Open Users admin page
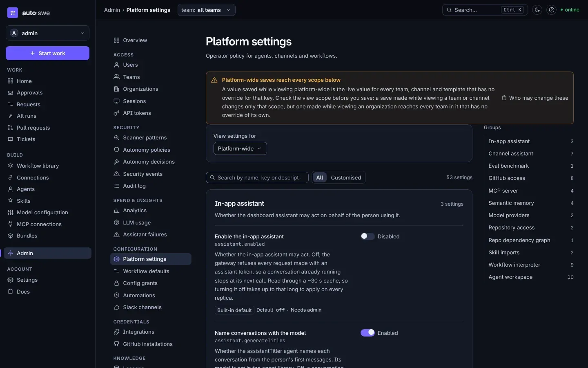Viewport: 588px width, 368px height. pyautogui.click(x=151, y=65)
